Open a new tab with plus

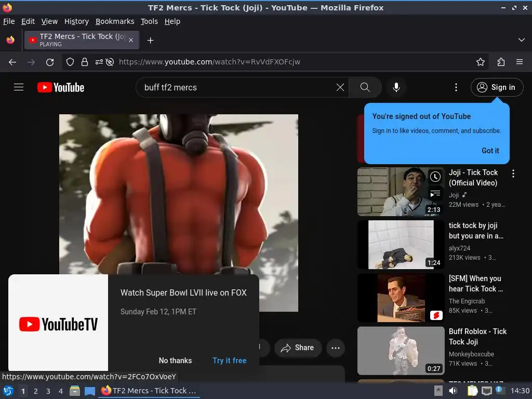click(150, 41)
